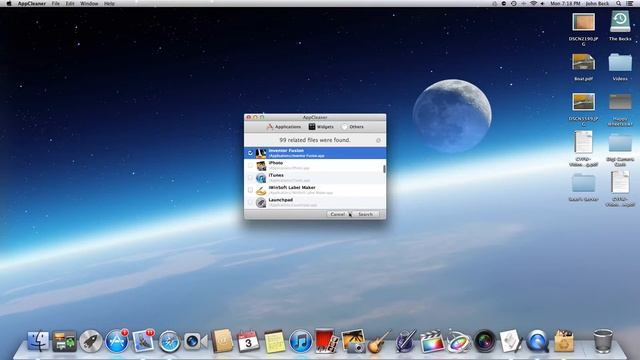Open the Trash in the Dock
Viewport: 640px width, 360px height.
point(602,341)
